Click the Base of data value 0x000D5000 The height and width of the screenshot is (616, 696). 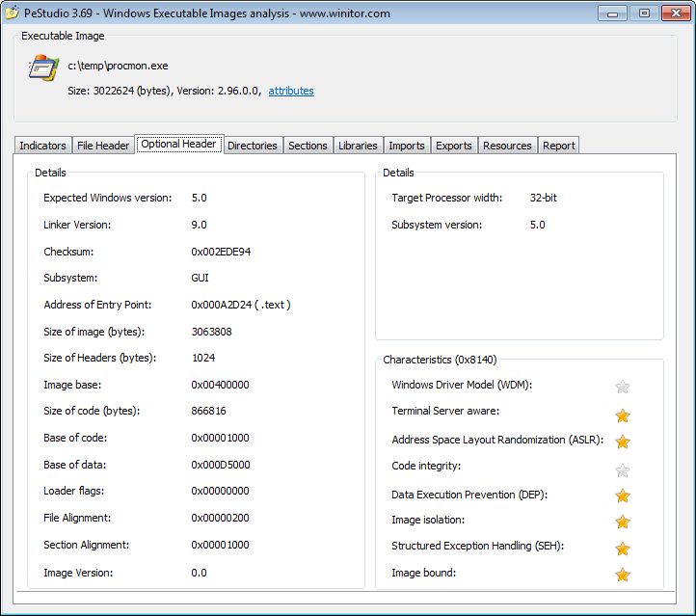(221, 465)
